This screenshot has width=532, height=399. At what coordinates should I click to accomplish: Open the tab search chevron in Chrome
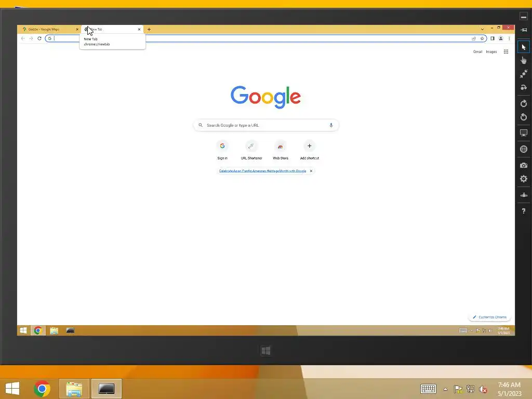(482, 29)
